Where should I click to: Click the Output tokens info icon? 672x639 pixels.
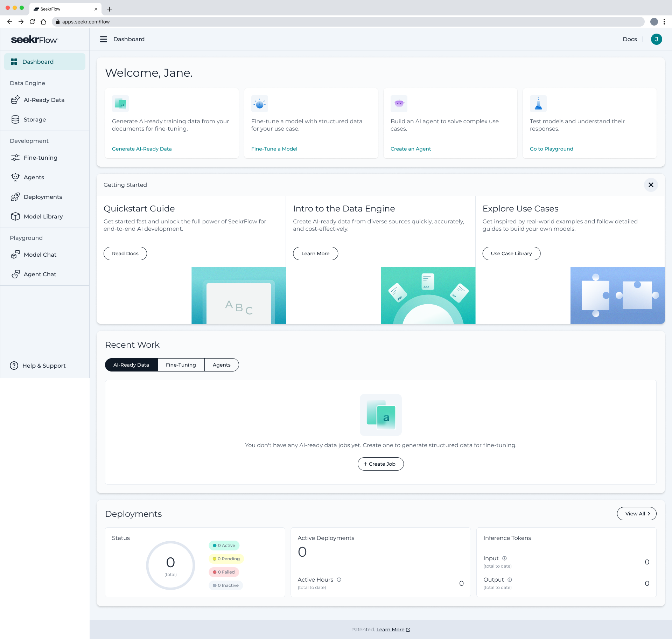click(x=510, y=580)
